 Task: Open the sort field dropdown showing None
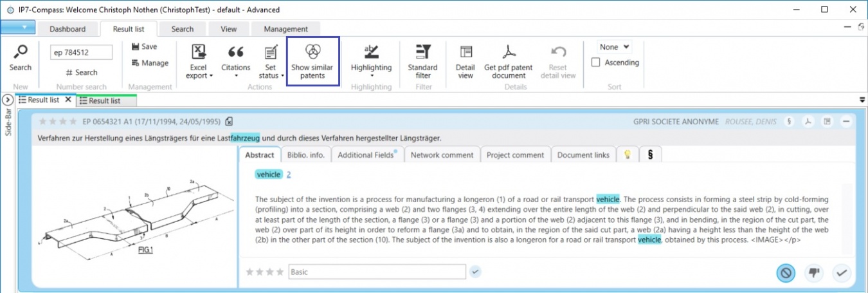pyautogui.click(x=615, y=47)
